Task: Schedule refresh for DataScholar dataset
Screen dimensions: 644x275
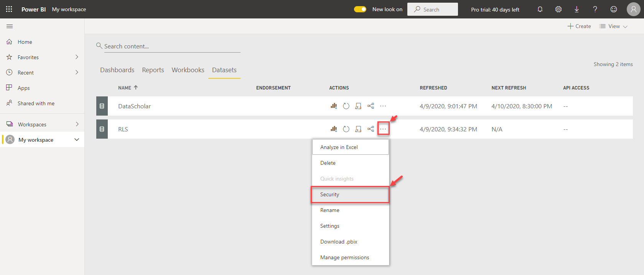Action: (x=358, y=106)
